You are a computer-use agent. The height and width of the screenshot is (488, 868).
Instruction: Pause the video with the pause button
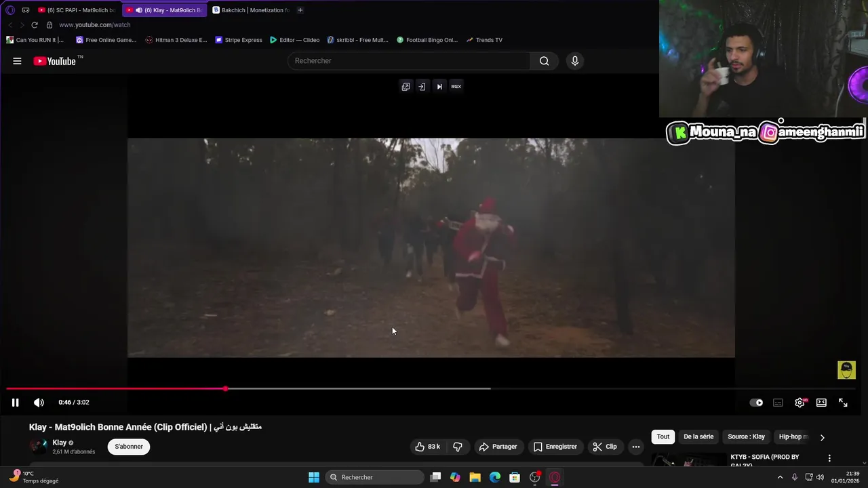(x=15, y=403)
